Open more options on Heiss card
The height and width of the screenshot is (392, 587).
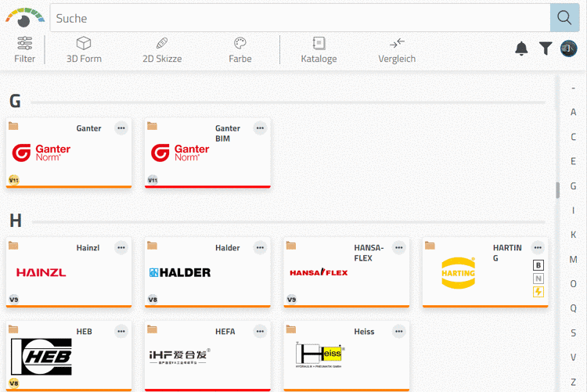[x=399, y=331]
